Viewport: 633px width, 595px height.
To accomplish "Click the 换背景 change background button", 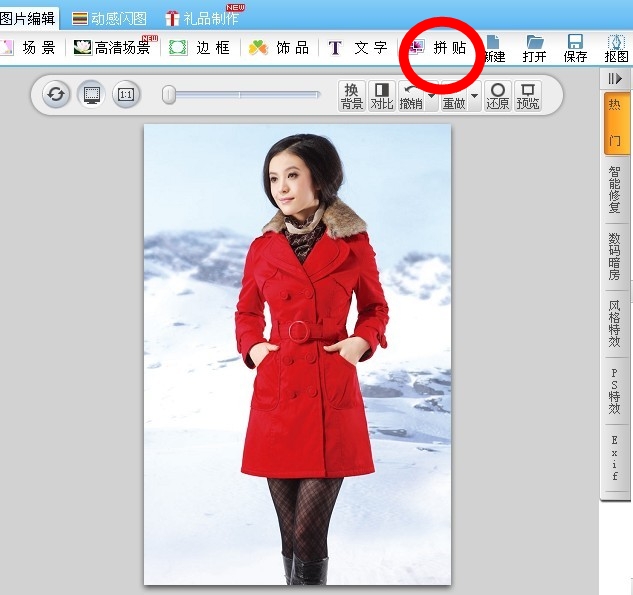I will [352, 96].
